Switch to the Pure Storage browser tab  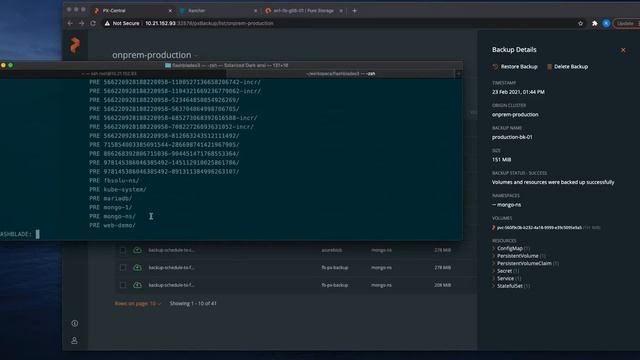pos(304,11)
